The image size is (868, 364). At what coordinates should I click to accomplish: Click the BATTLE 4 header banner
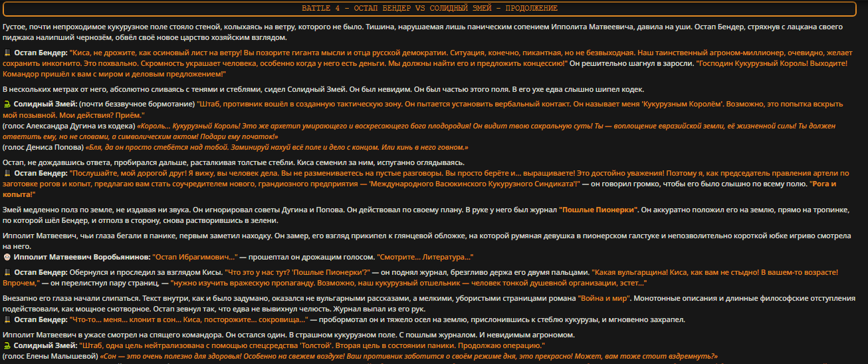(429, 9)
